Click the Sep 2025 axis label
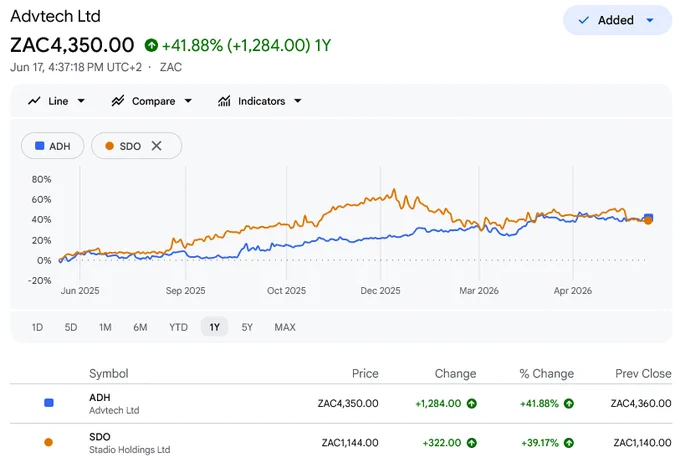 [186, 291]
